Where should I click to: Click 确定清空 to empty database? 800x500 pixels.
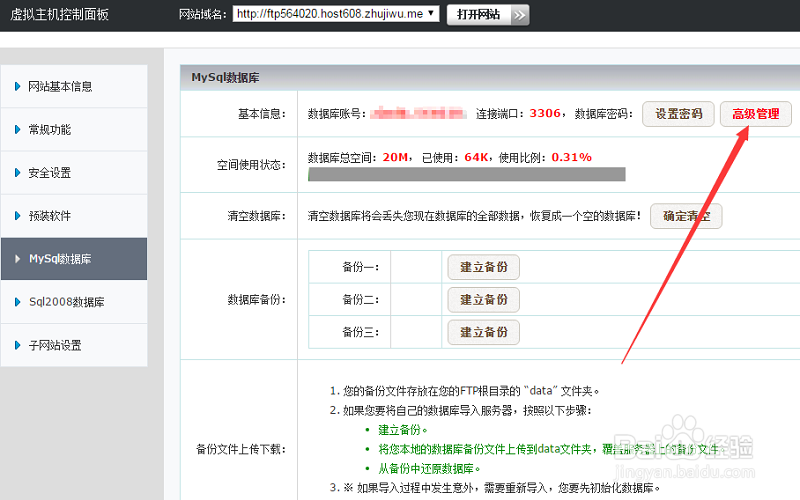[x=686, y=216]
